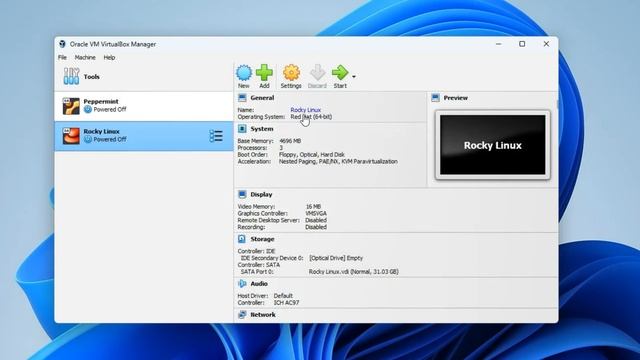This screenshot has height=360, width=640.
Task: Click the General section icon
Action: point(242,98)
